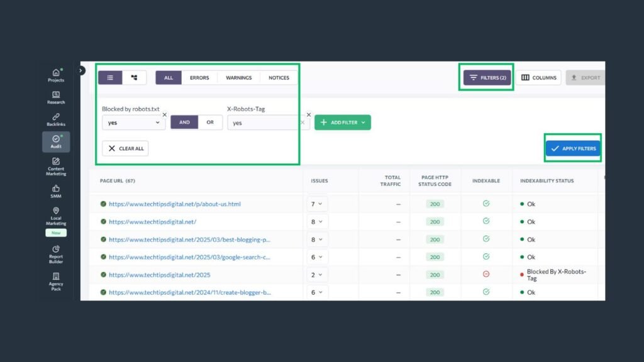Select the Audit sidebar item

[x=56, y=141]
